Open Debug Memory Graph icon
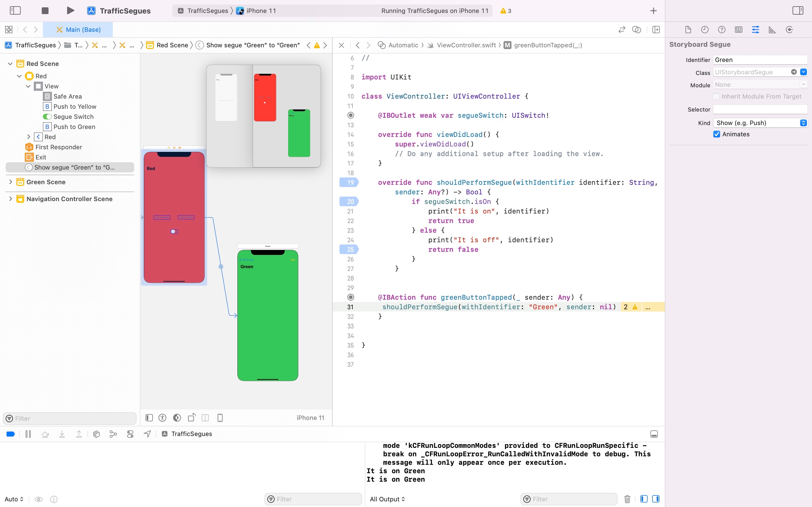Image resolution: width=812 pixels, height=507 pixels. tap(113, 434)
